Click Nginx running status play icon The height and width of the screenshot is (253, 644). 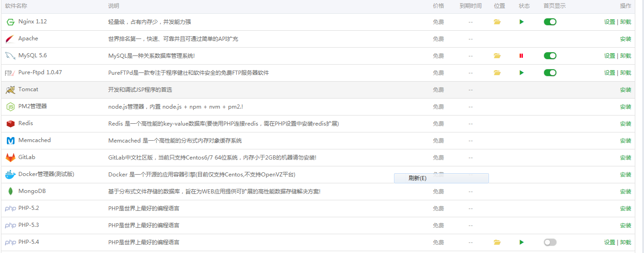click(x=522, y=22)
